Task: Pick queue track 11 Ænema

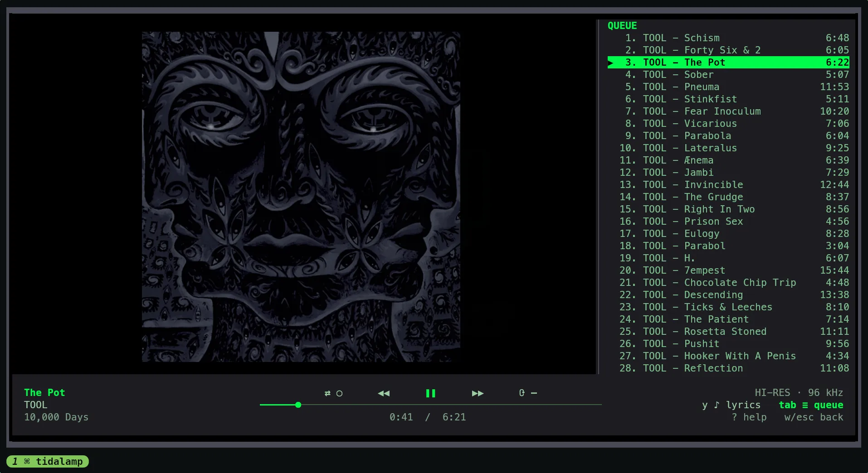Action: coord(728,160)
